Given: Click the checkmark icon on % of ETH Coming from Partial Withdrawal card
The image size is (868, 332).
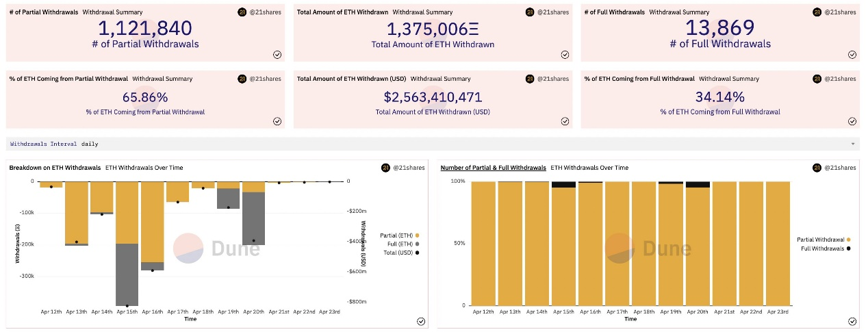Looking at the screenshot, I should click(x=277, y=121).
